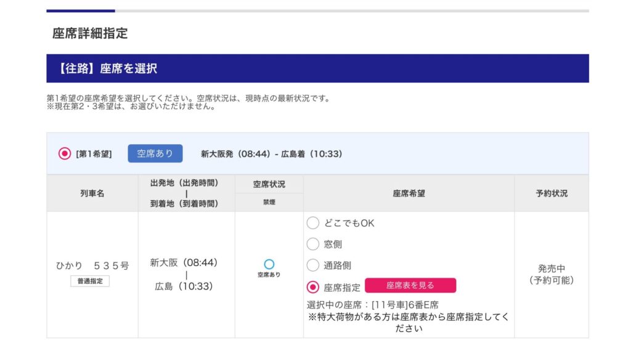Click the 発売中(予約可能) status text
The image size is (631, 364).
pyautogui.click(x=552, y=274)
